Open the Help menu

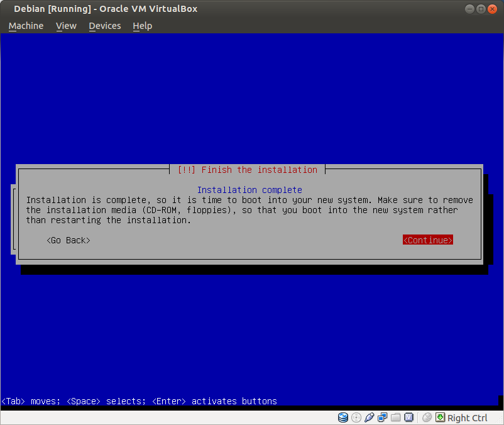point(143,26)
